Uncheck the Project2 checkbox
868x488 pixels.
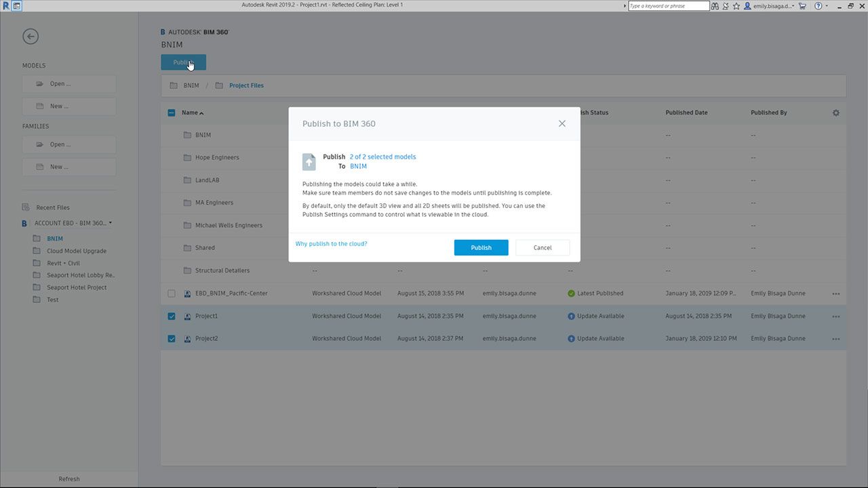pyautogui.click(x=172, y=338)
